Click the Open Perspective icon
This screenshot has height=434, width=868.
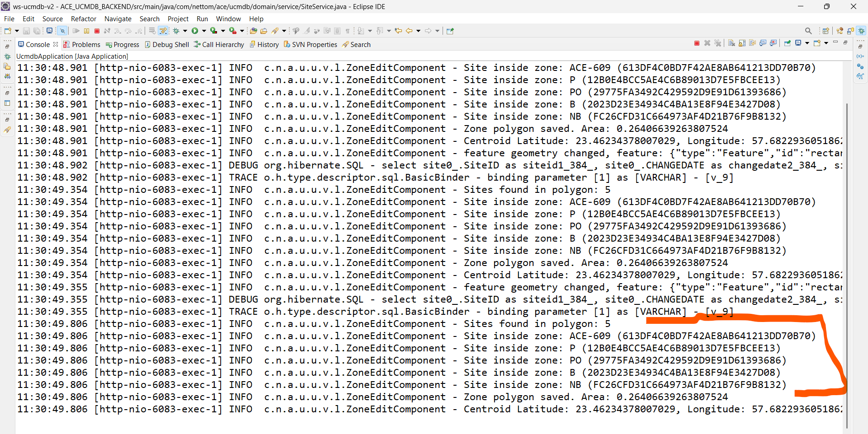pyautogui.click(x=826, y=31)
